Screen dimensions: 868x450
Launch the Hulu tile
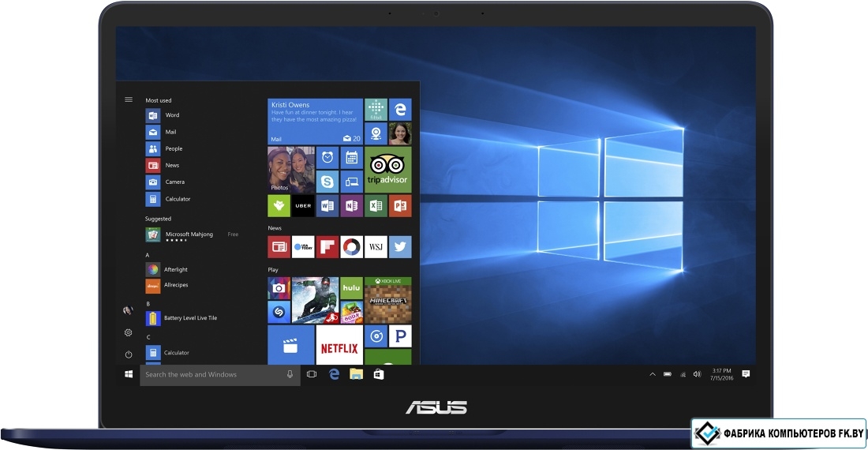point(351,288)
